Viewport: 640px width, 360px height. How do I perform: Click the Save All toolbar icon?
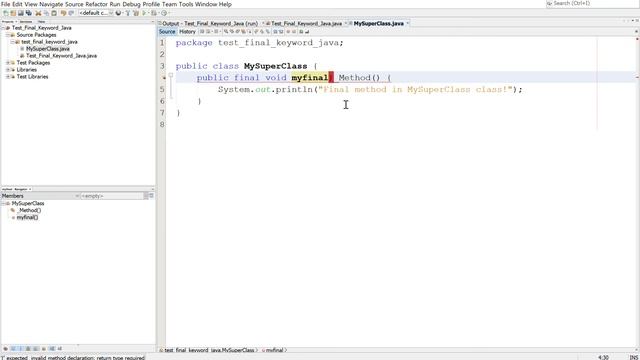(29, 13)
